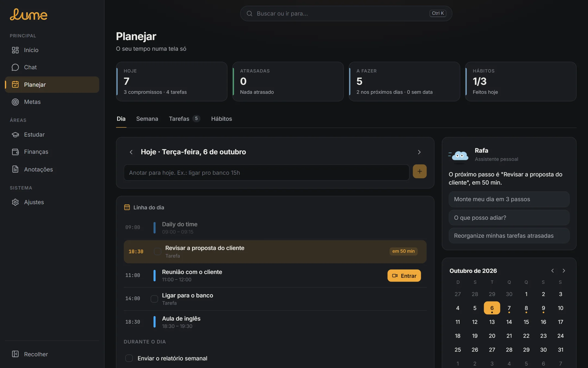This screenshot has width=588, height=368.
Task: Click Reorganize minhas tarefas atrasadas
Action: point(509,236)
